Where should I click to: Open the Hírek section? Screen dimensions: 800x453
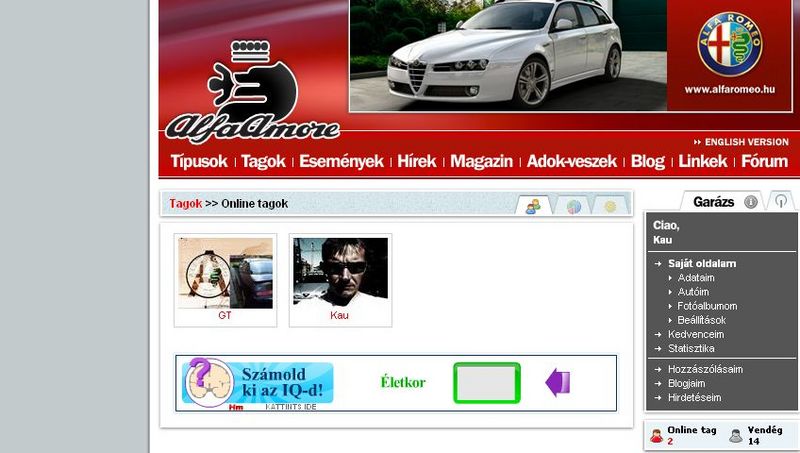coord(417,161)
